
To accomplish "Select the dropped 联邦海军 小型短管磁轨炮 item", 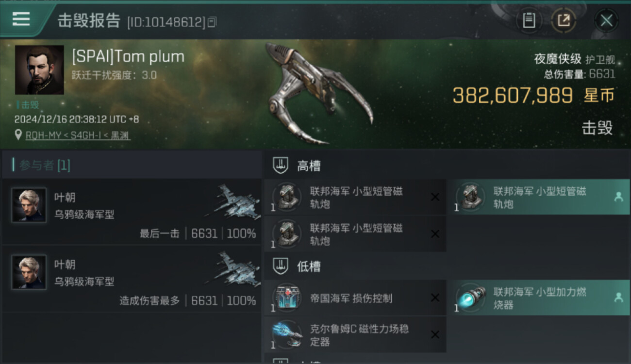I will (538, 197).
